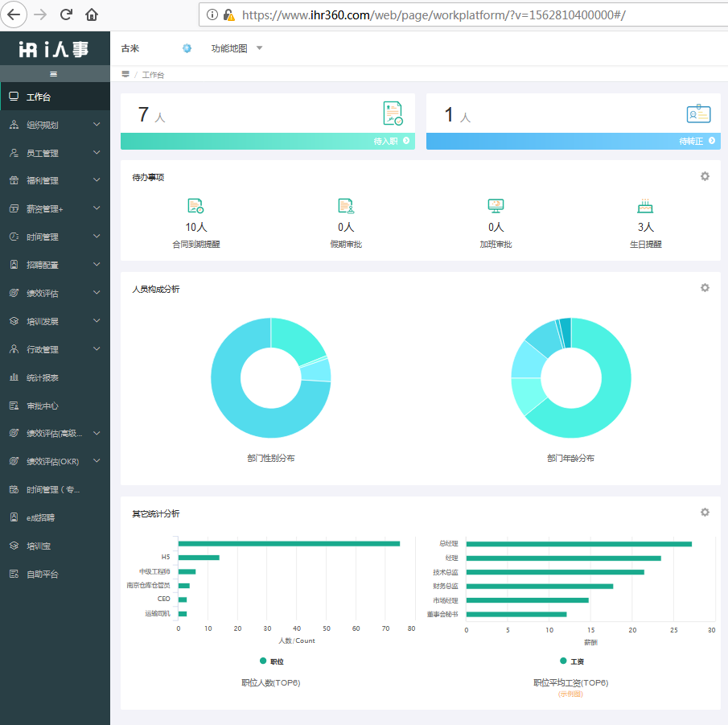Toggle the 职位 legend marker
The height and width of the screenshot is (725, 728).
[x=263, y=661]
